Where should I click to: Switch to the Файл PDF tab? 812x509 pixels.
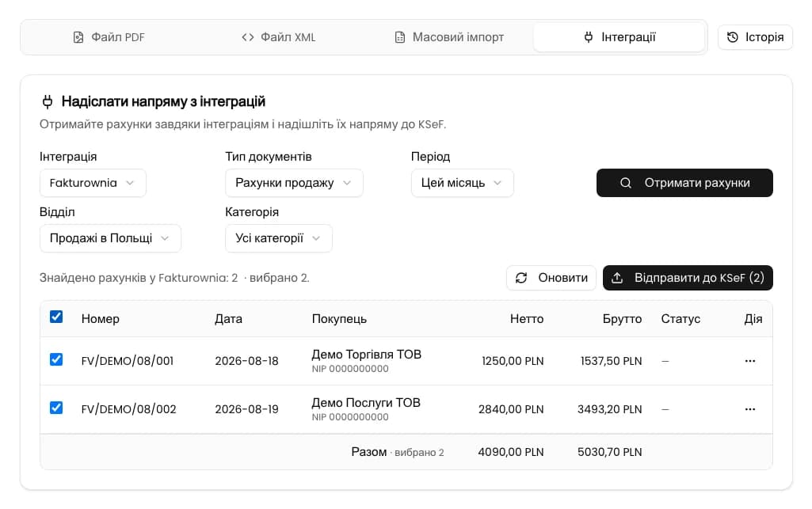coord(109,37)
